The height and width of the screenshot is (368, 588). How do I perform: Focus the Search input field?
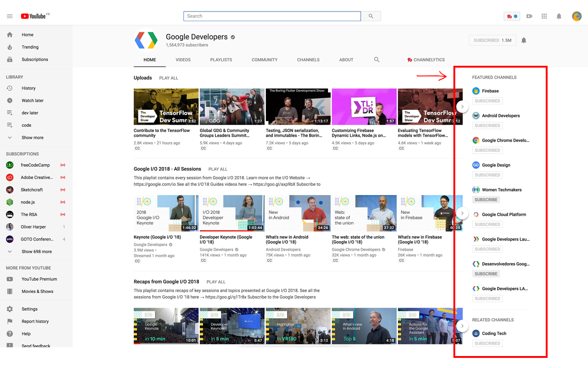click(272, 16)
